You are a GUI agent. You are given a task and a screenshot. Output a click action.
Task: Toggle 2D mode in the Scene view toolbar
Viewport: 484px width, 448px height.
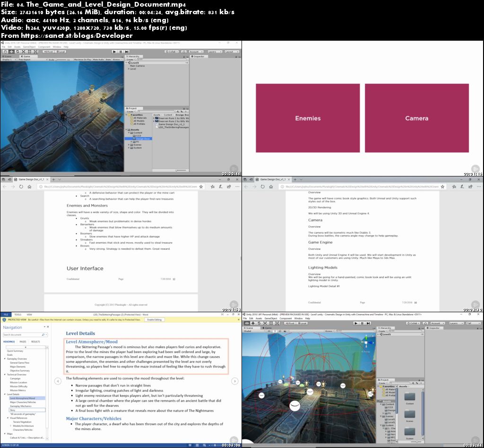point(269,331)
